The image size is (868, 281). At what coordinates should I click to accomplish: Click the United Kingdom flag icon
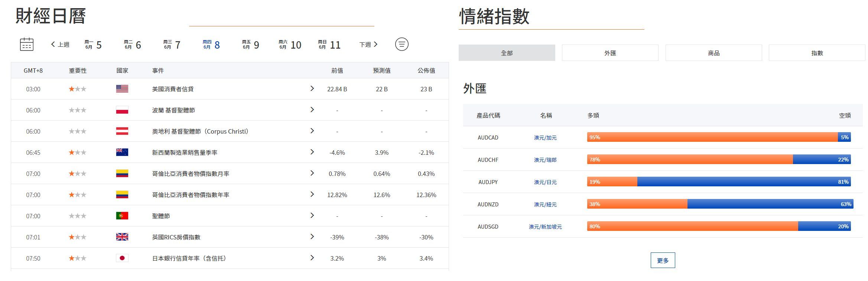(x=122, y=237)
